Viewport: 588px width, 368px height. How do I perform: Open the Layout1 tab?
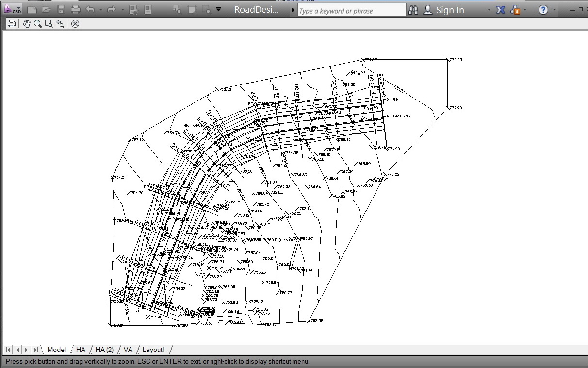coord(154,350)
